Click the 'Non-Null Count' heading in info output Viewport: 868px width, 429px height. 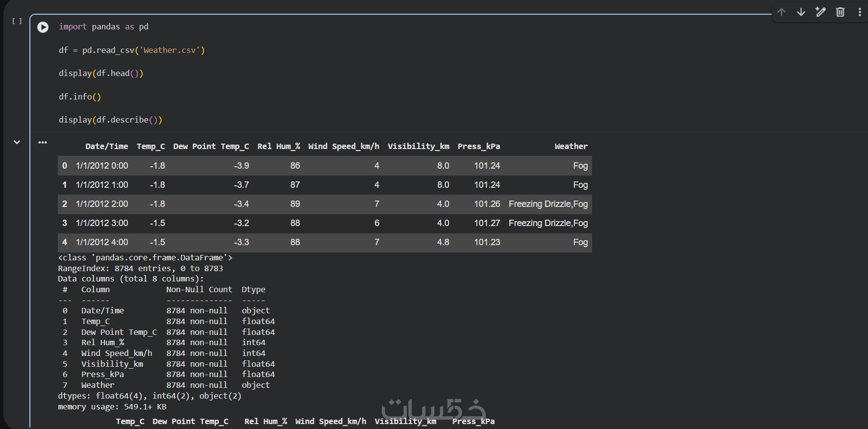[x=199, y=290]
